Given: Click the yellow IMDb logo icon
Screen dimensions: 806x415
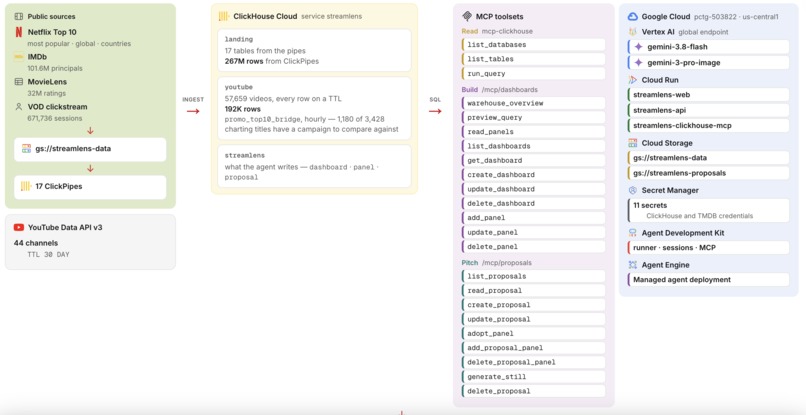Looking at the screenshot, I should (x=19, y=57).
